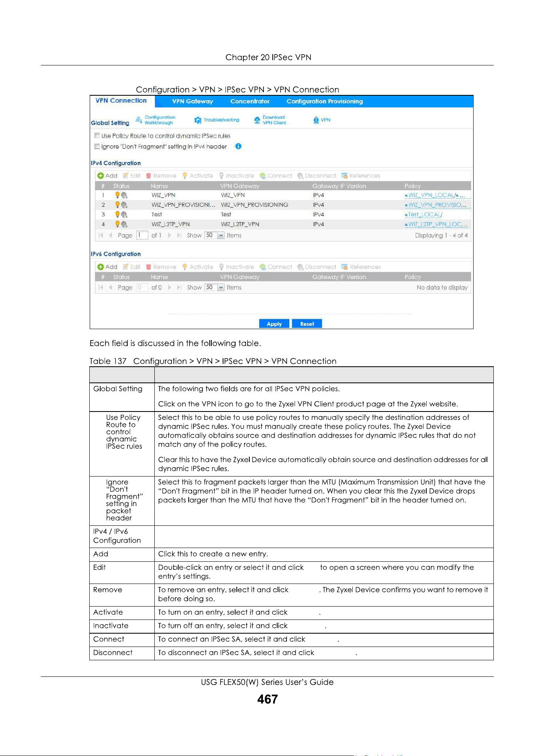The image size is (535, 756).
Task: Go to next page in the IPv4 table
Action: [x=169, y=235]
